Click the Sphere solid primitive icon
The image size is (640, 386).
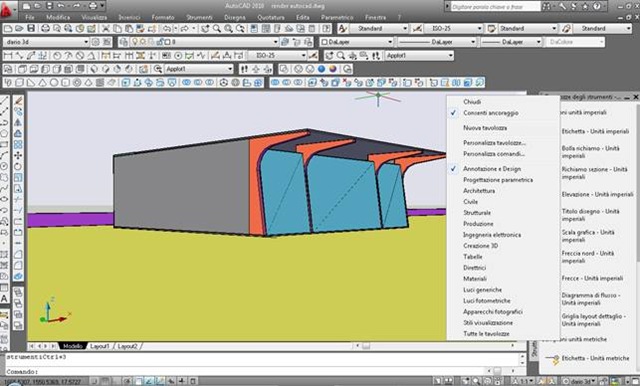(x=53, y=82)
